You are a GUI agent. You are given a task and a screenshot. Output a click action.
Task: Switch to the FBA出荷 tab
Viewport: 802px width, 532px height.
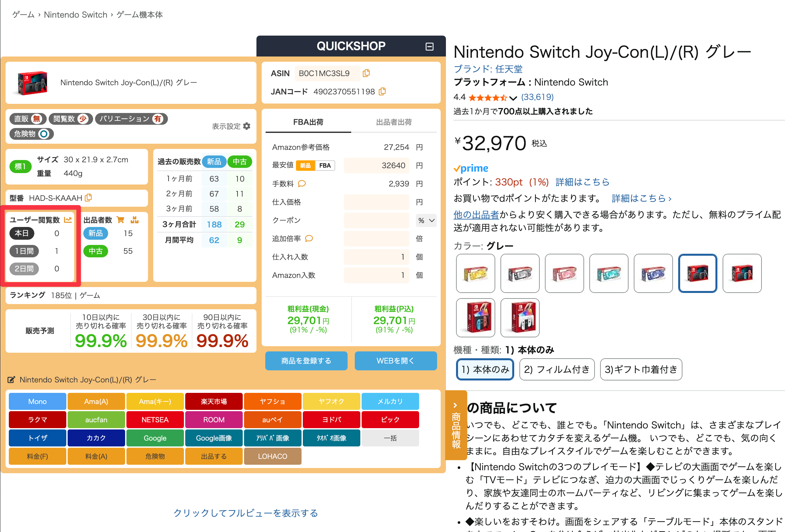coord(308,122)
